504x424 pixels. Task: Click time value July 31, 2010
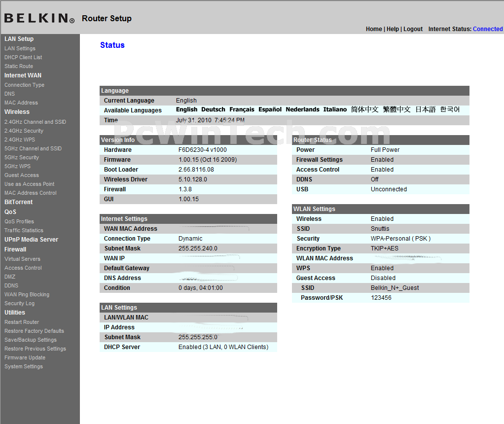click(193, 120)
